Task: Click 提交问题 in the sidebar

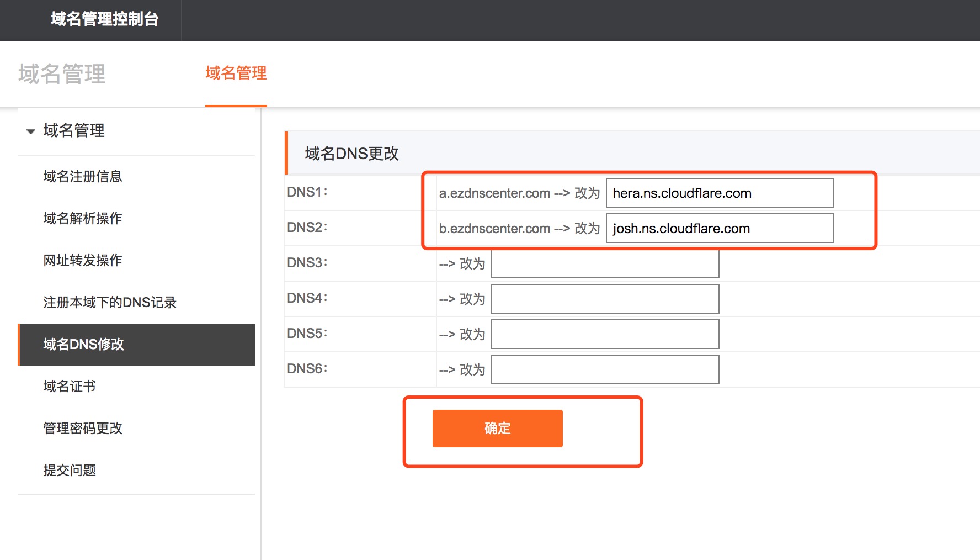Action: (x=70, y=470)
